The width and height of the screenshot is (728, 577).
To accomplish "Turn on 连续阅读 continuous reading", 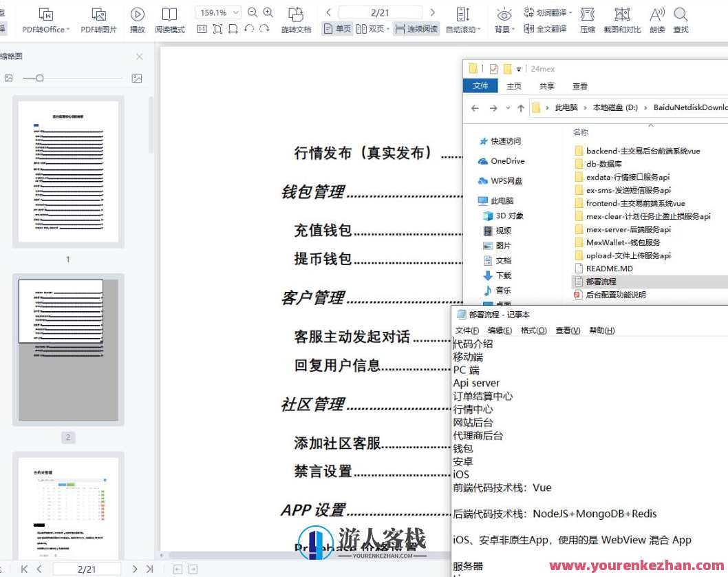I will (418, 29).
